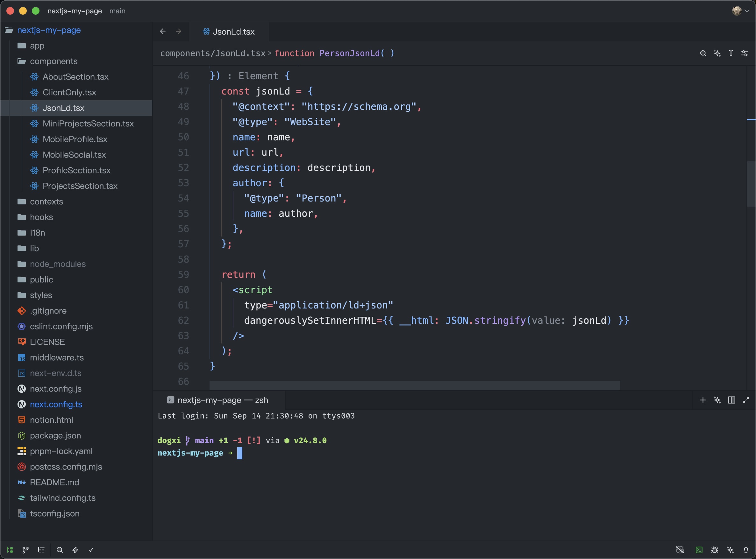
Task: Go forward with the right arrow
Action: click(x=178, y=31)
